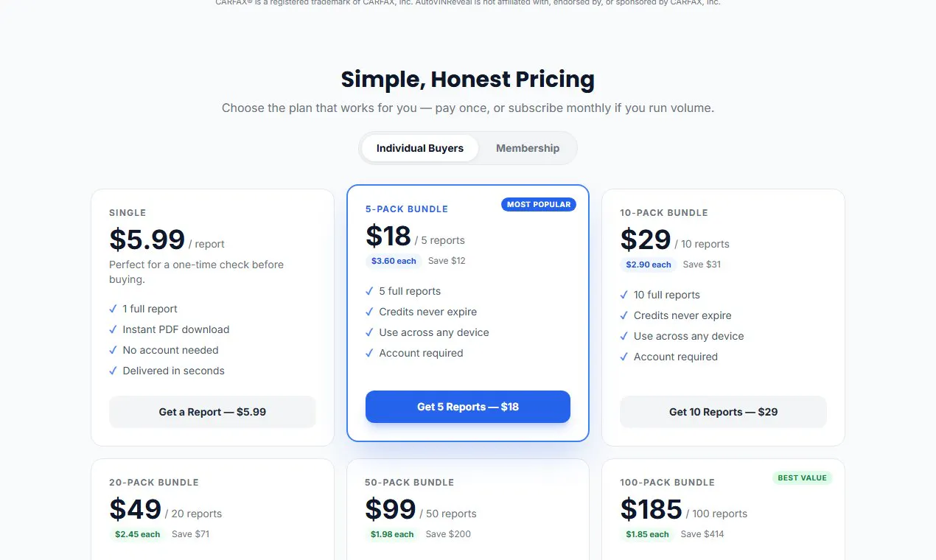Select the Individual Buyers tab

420,148
